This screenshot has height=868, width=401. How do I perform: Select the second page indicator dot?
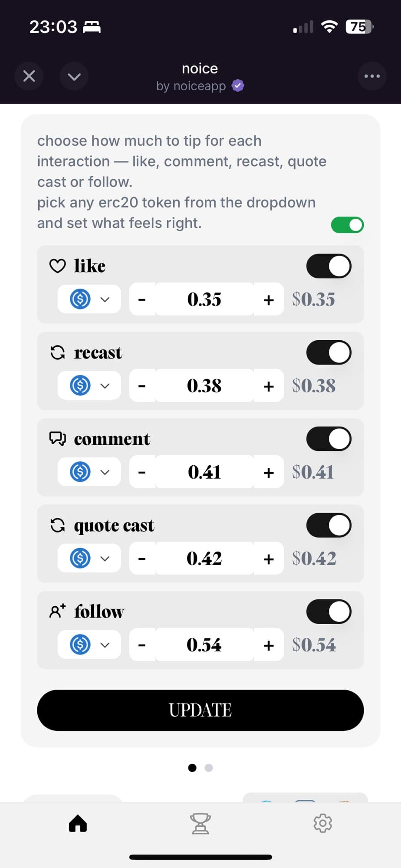[209, 768]
